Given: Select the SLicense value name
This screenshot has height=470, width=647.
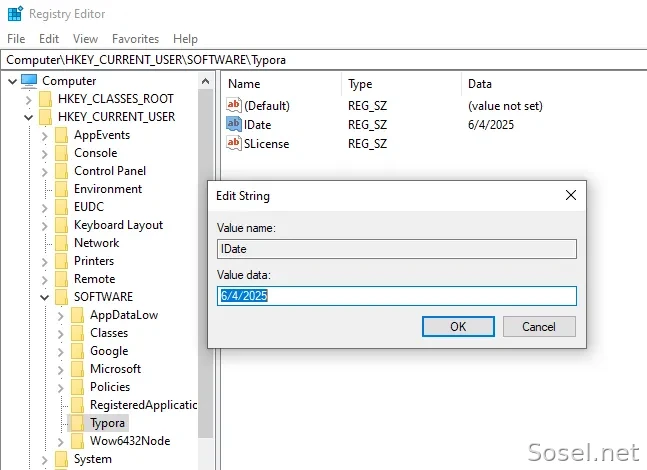Looking at the screenshot, I should coord(267,144).
